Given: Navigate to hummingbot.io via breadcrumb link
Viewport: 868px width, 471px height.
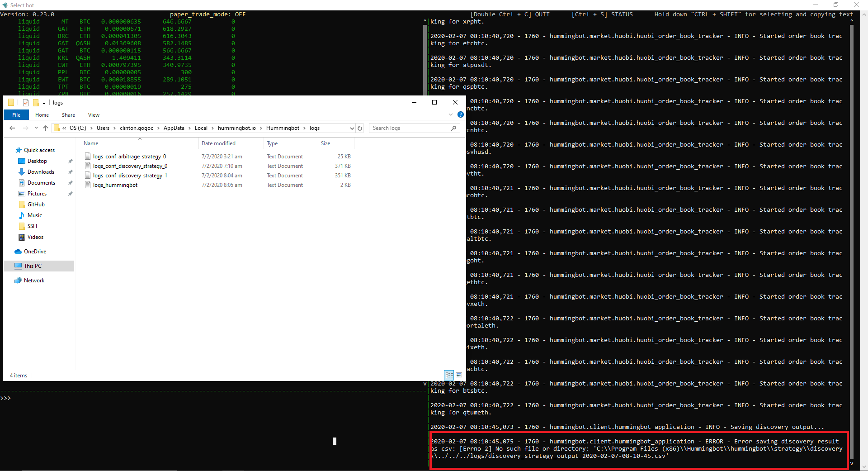Looking at the screenshot, I should pyautogui.click(x=237, y=128).
